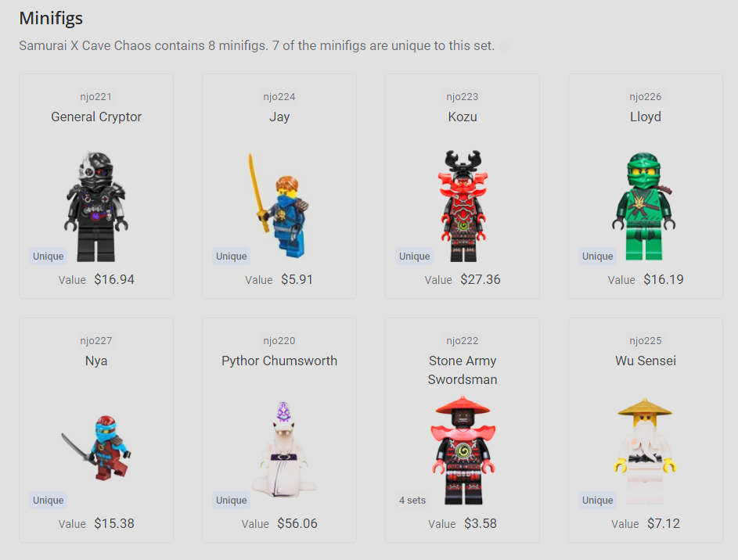Open the General Cryptor name link

[x=96, y=117]
